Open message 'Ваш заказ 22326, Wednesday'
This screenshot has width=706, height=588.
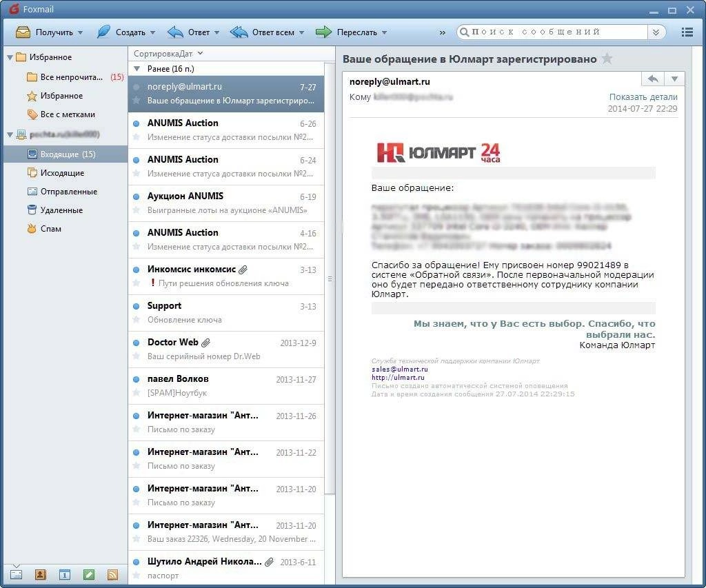coord(226,532)
